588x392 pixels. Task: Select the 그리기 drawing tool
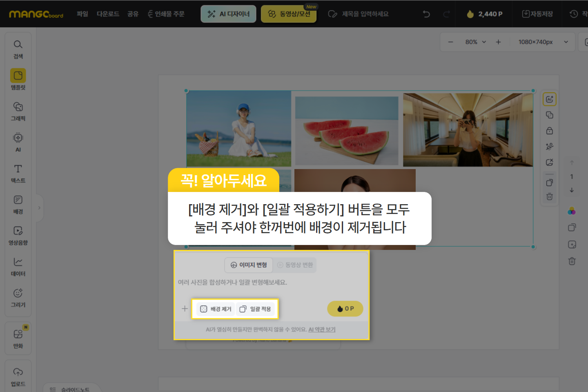point(18,297)
